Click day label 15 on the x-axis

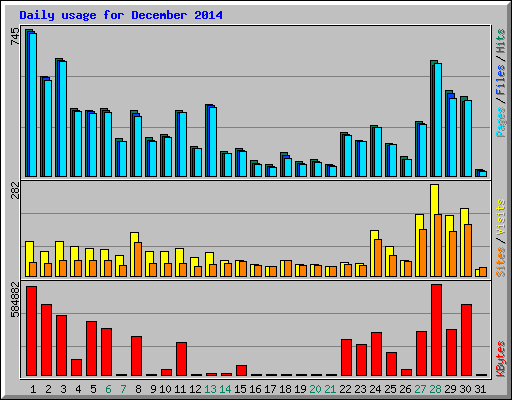click(x=240, y=389)
